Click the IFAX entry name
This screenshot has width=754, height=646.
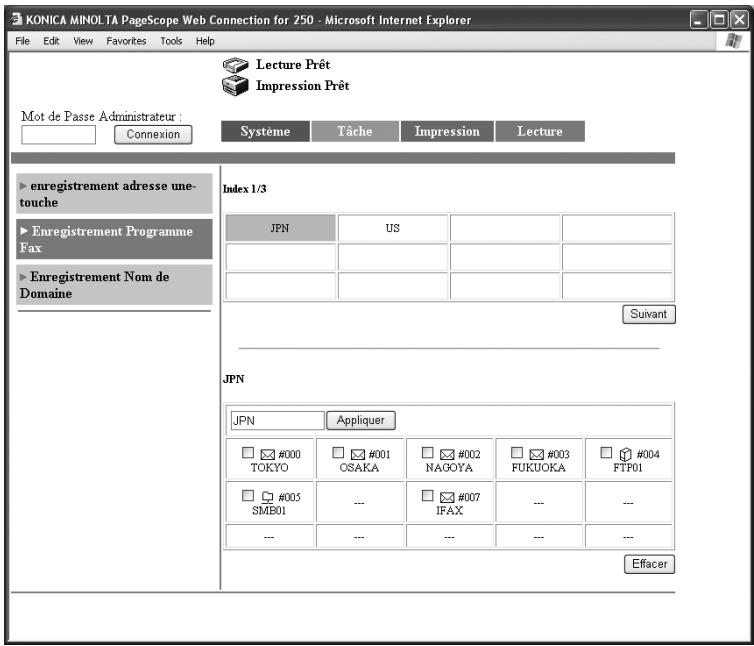[x=450, y=510]
